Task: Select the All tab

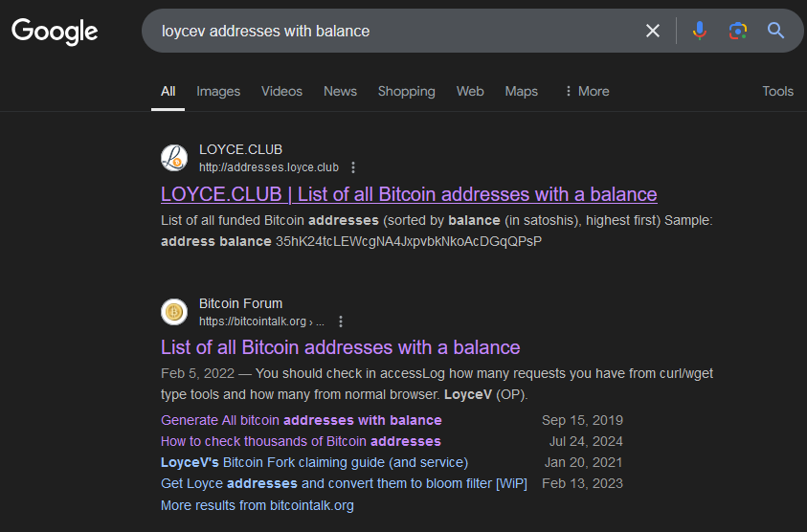Action: point(168,92)
